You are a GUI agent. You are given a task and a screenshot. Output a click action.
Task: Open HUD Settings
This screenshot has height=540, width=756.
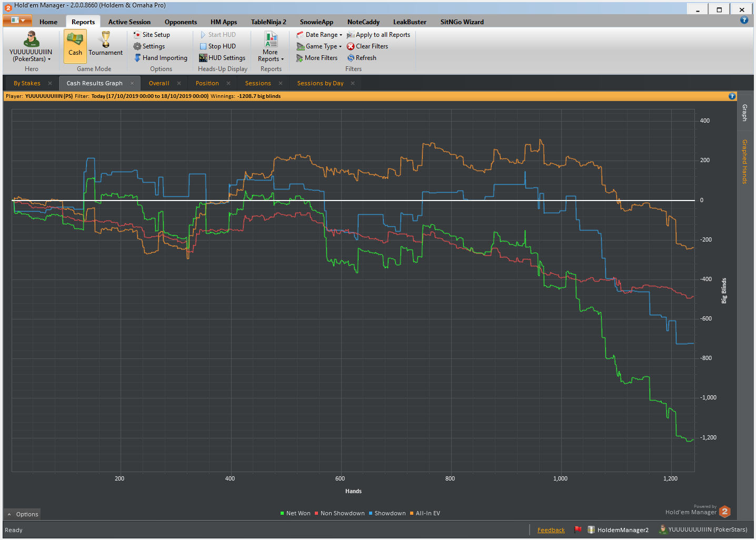(222, 58)
